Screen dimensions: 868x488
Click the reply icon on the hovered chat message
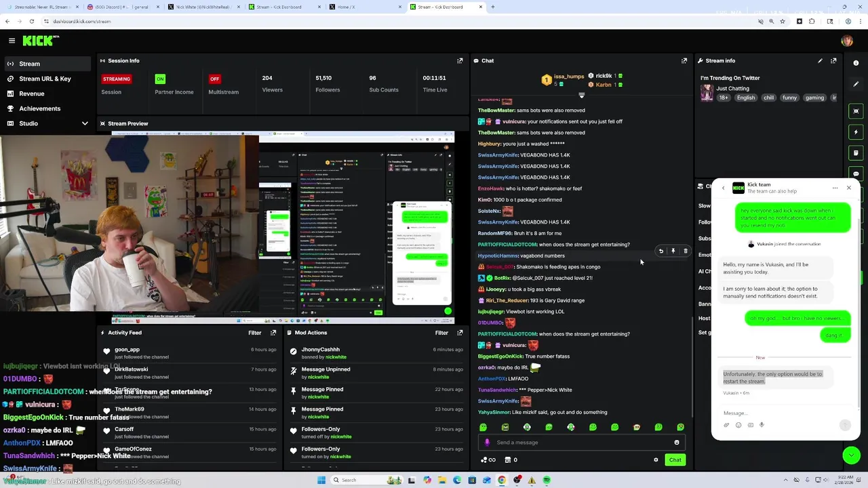(661, 251)
